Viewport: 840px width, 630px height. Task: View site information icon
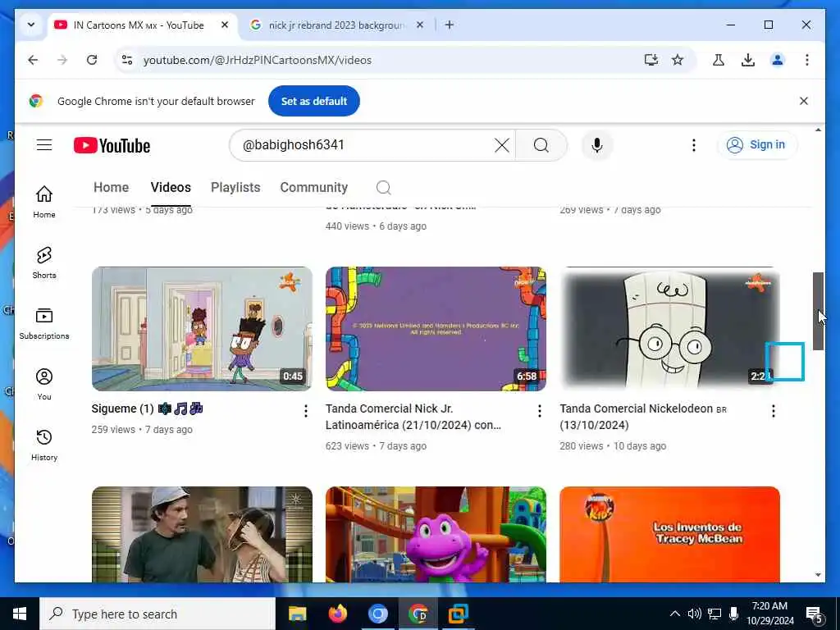click(x=127, y=60)
